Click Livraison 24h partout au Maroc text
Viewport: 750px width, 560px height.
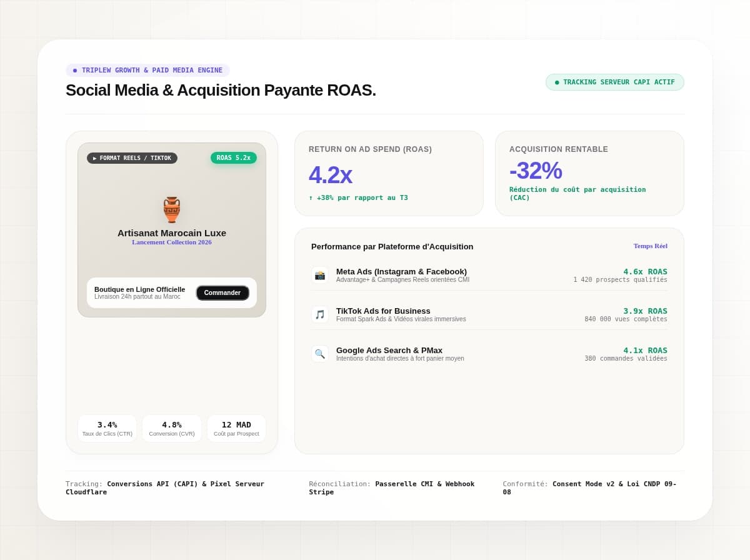click(x=137, y=296)
